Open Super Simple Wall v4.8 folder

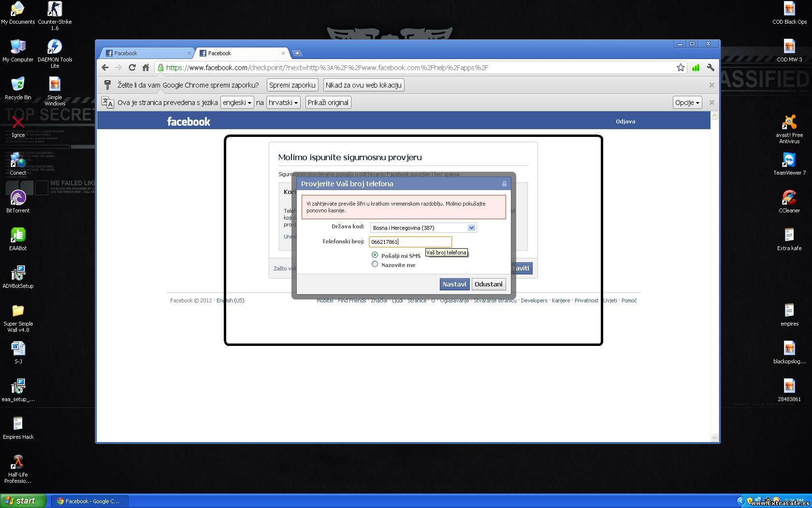pos(18,318)
